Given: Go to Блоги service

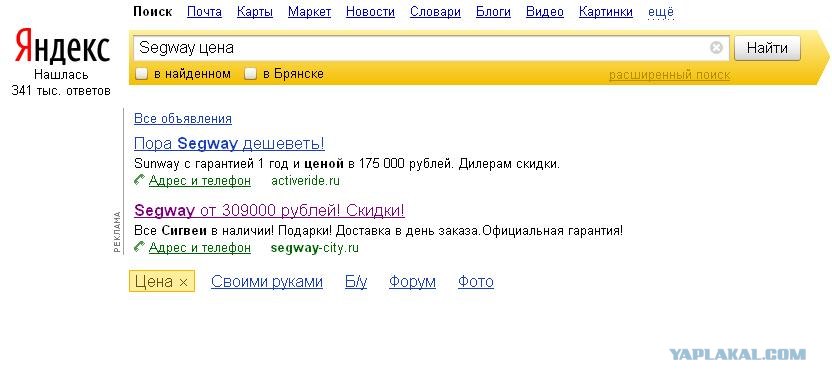Looking at the screenshot, I should tap(493, 12).
